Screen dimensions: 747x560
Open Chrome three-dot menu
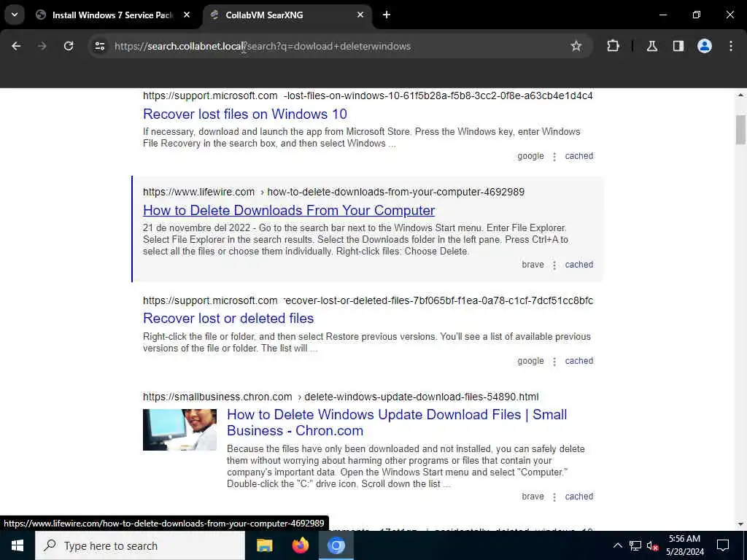pyautogui.click(x=731, y=46)
